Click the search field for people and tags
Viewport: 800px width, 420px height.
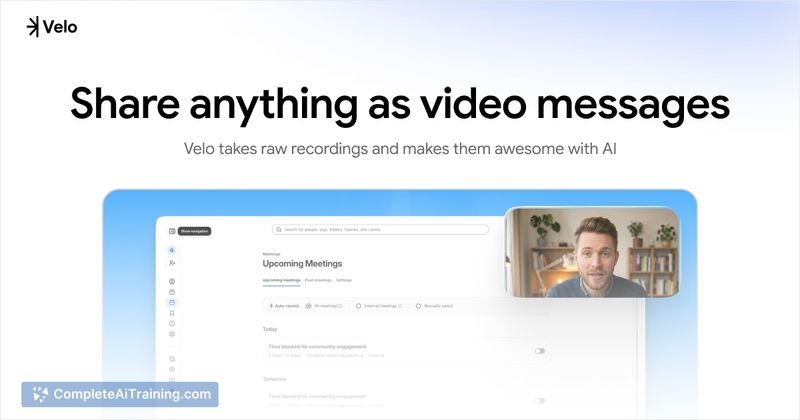[380, 229]
